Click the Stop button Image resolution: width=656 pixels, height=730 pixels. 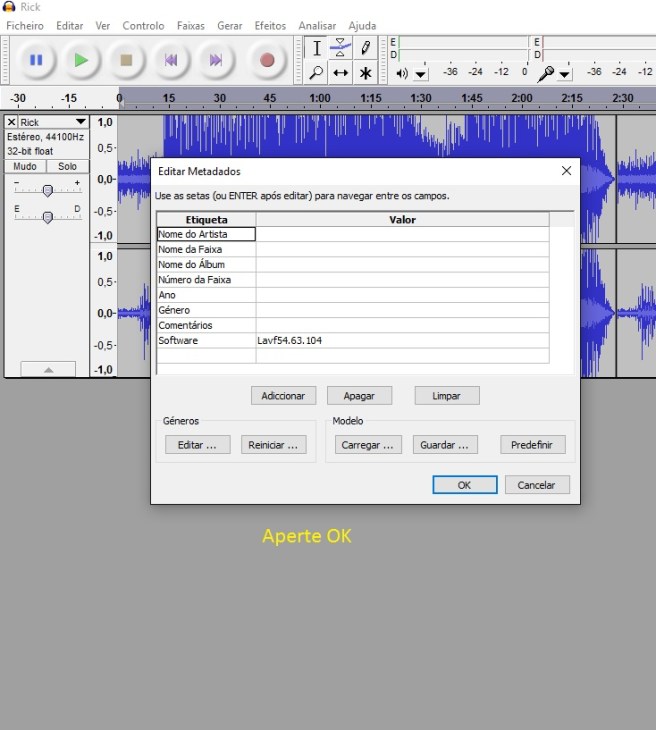click(x=126, y=60)
